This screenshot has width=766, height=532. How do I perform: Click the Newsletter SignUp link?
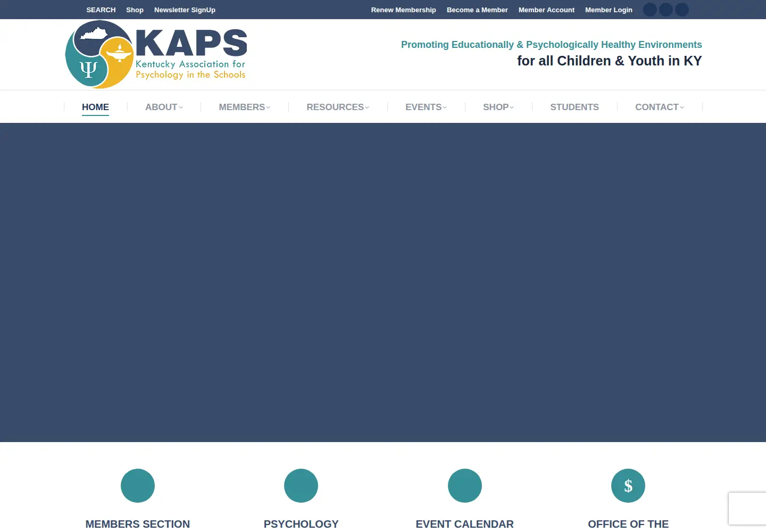pyautogui.click(x=185, y=10)
